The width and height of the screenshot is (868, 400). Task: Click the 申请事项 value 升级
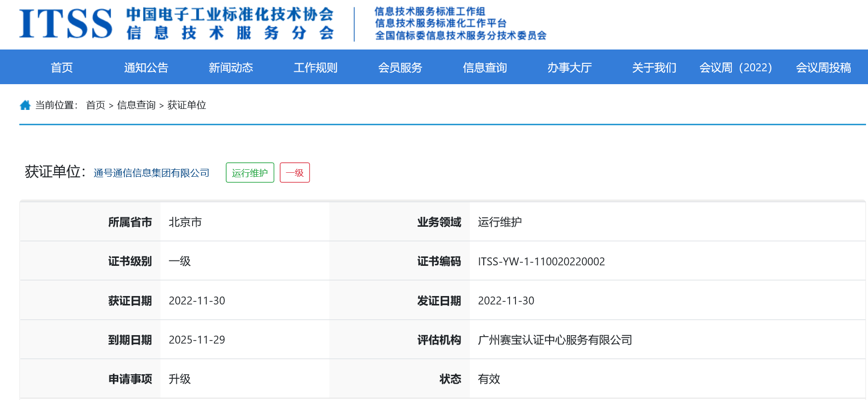[180, 379]
